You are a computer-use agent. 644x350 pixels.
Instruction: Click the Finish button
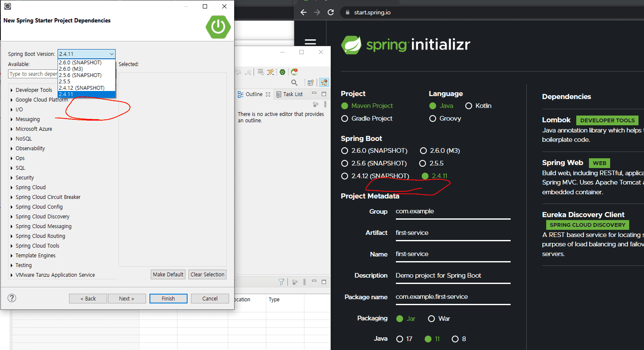(168, 298)
